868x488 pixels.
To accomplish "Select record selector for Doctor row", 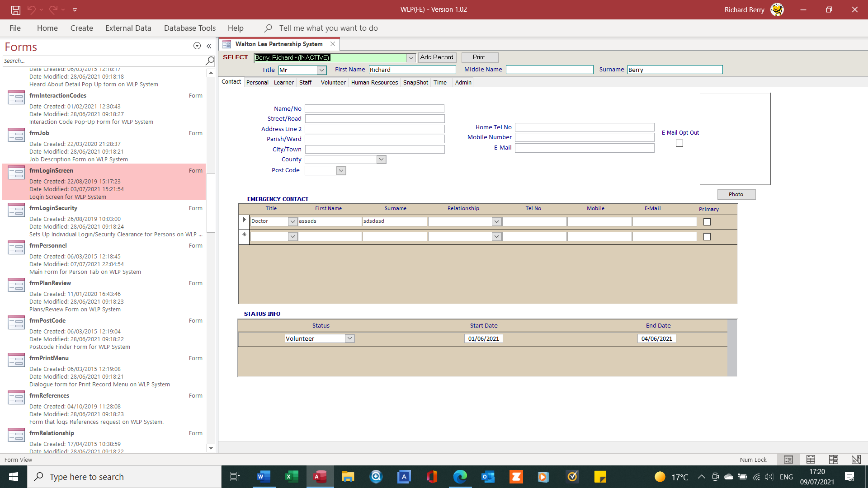I will [244, 221].
